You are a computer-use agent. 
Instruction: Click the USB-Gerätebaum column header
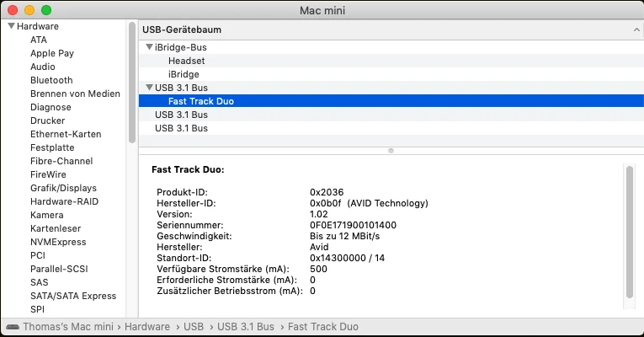pyautogui.click(x=391, y=29)
